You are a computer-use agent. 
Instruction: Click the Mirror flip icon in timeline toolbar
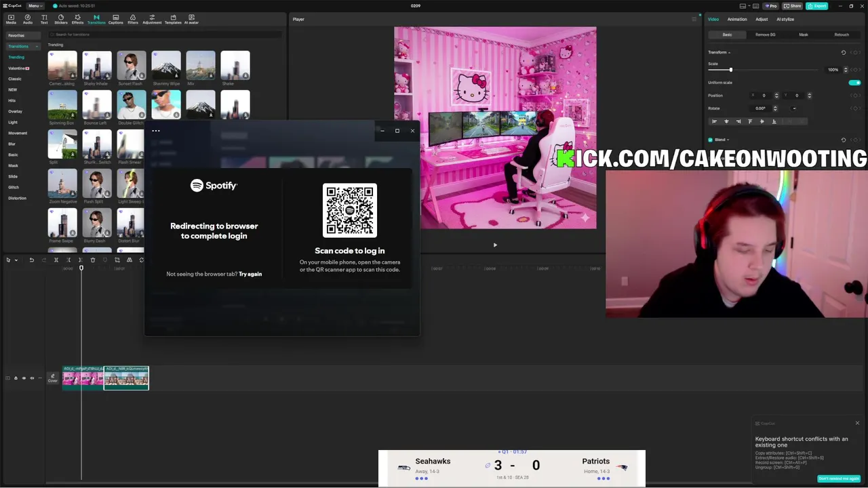(x=130, y=260)
